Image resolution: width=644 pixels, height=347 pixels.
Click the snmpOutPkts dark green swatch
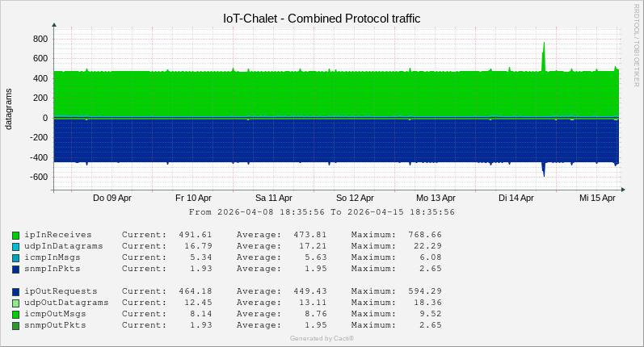(15, 325)
